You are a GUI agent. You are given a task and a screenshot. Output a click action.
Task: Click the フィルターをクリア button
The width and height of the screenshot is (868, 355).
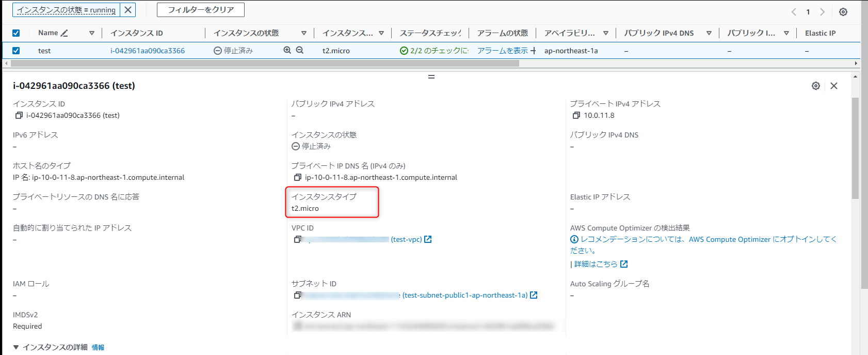[x=201, y=10]
